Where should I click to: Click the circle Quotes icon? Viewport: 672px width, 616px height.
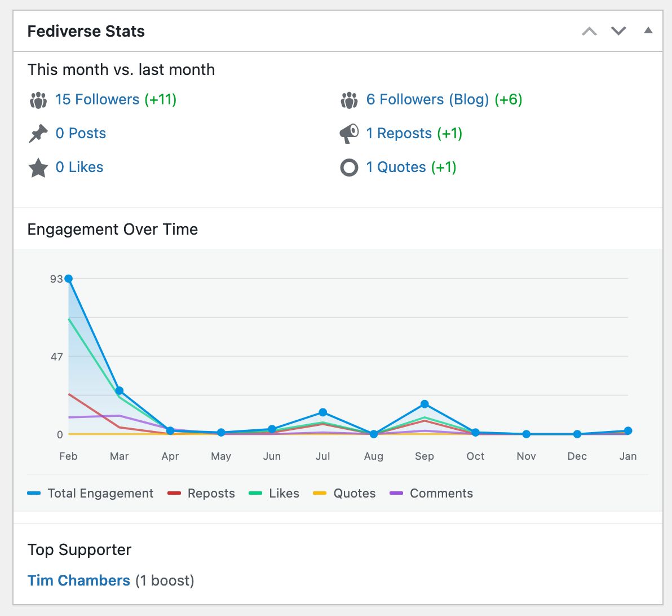[348, 167]
